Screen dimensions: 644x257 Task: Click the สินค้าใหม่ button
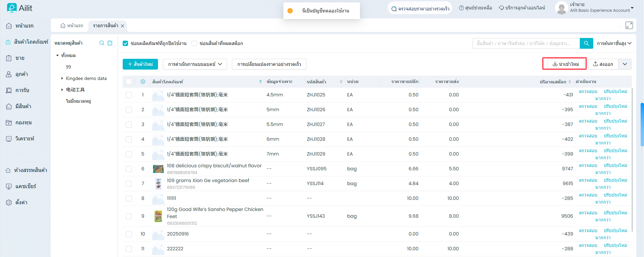140,64
